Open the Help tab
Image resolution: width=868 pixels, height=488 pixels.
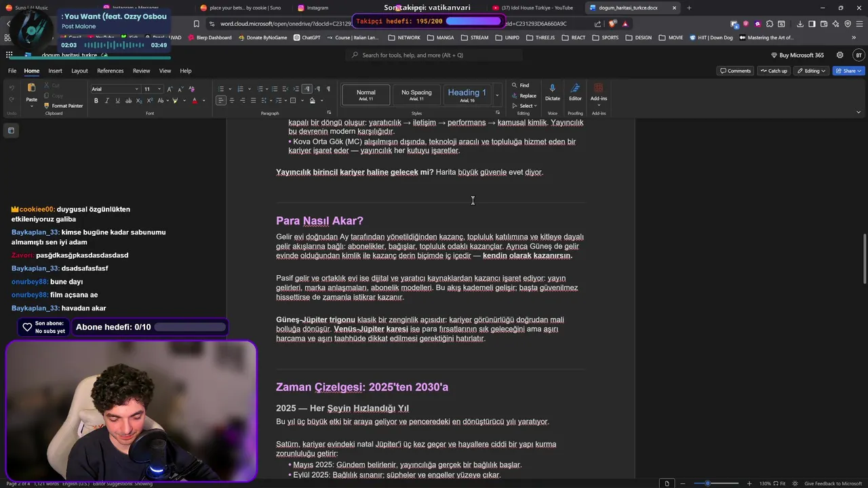(x=185, y=70)
